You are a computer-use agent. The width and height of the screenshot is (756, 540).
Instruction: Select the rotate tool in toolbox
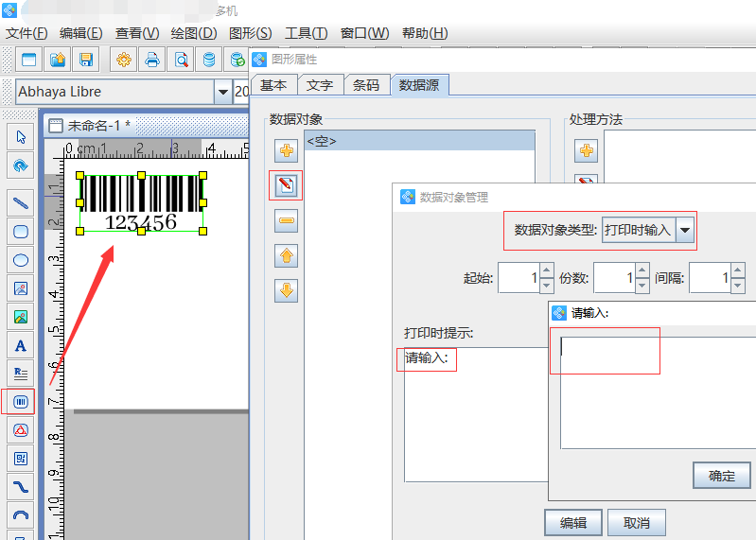[x=21, y=165]
